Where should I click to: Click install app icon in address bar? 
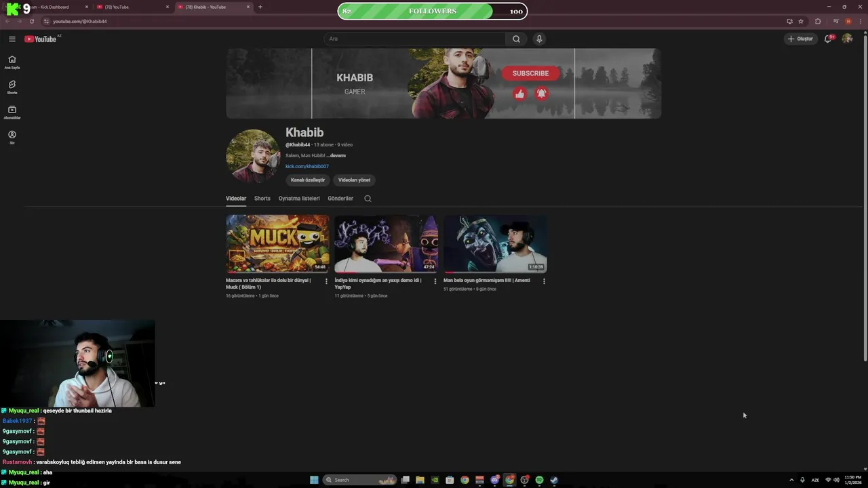[789, 21]
